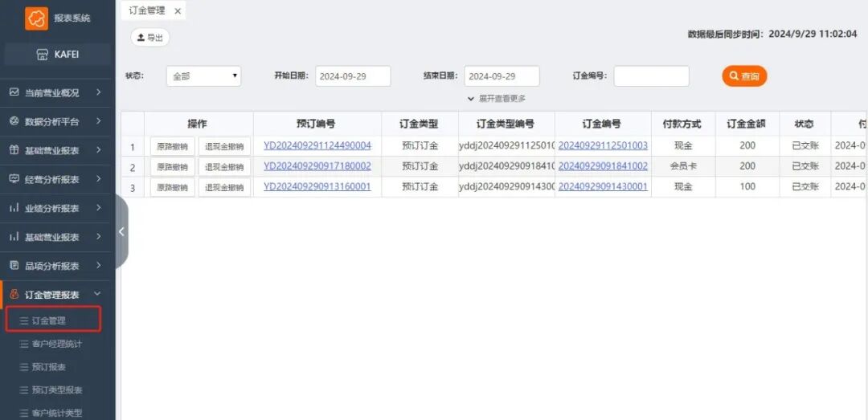Click the list icon next to 客户经理统计

pyautogui.click(x=24, y=344)
